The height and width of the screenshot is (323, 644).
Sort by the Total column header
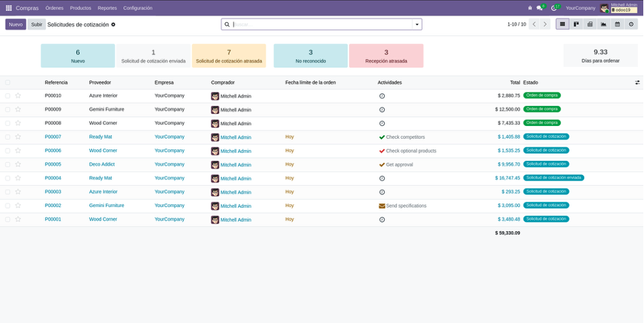click(x=515, y=83)
